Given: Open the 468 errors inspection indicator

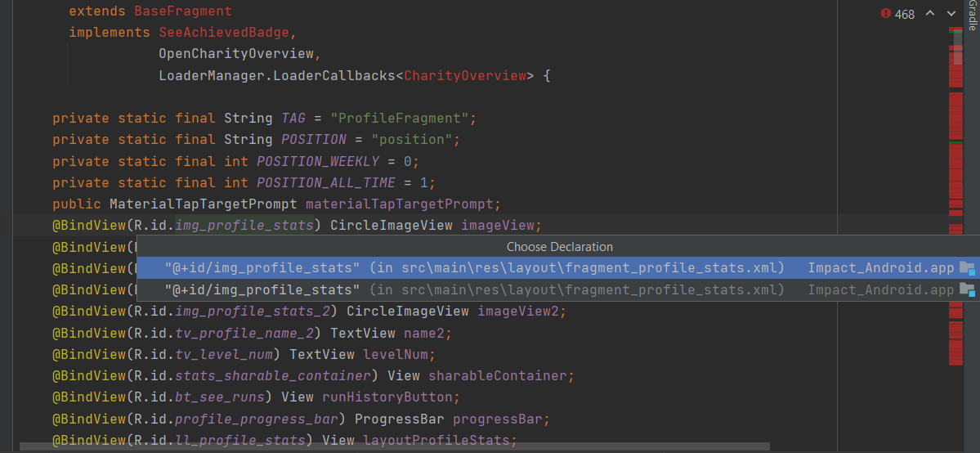Looking at the screenshot, I should (x=897, y=14).
